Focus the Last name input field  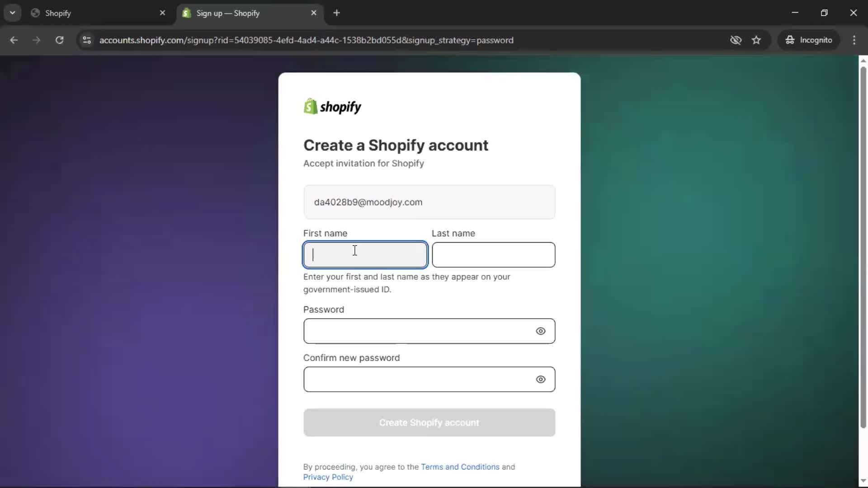493,255
